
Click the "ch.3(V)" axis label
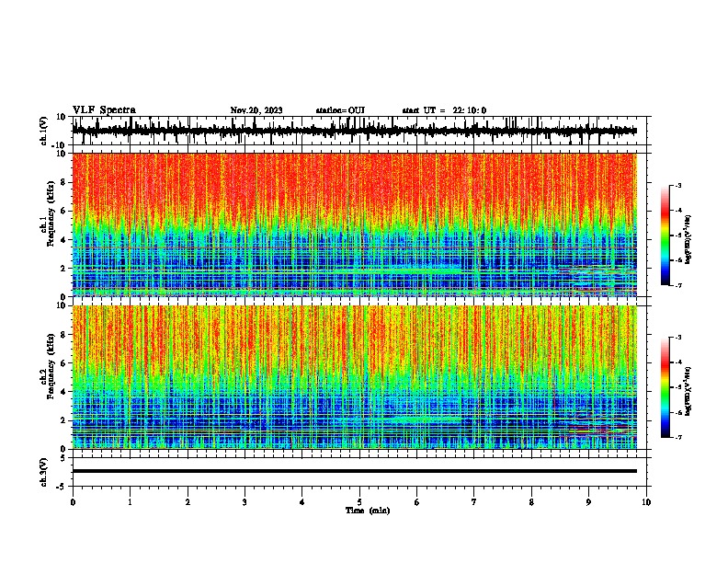(44, 472)
